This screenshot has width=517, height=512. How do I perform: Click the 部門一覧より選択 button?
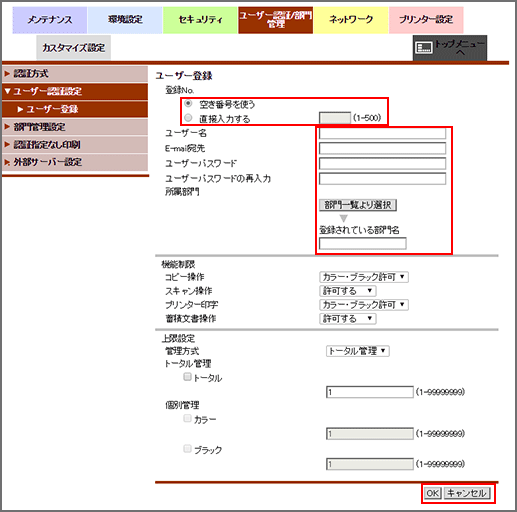pyautogui.click(x=358, y=205)
